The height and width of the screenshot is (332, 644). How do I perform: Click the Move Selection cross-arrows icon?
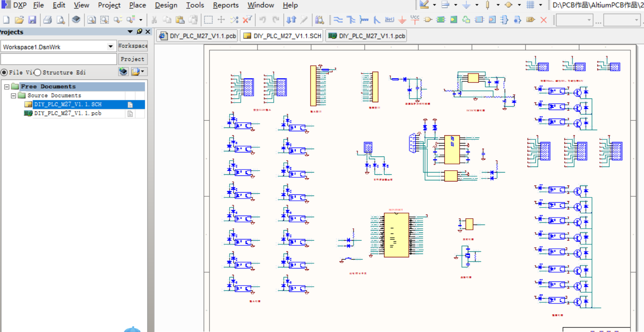coord(221,20)
